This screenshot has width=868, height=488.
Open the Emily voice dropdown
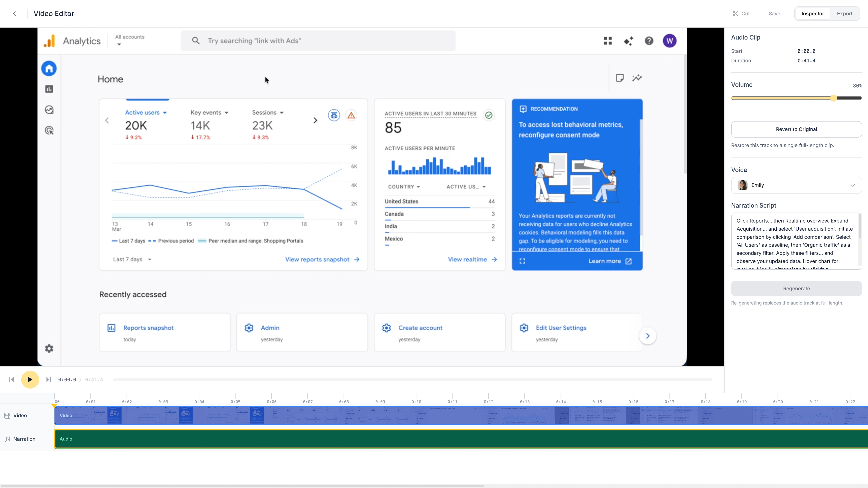(796, 185)
